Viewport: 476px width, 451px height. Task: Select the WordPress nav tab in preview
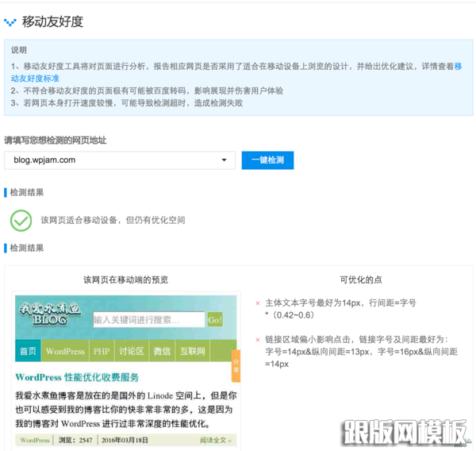pos(65,351)
